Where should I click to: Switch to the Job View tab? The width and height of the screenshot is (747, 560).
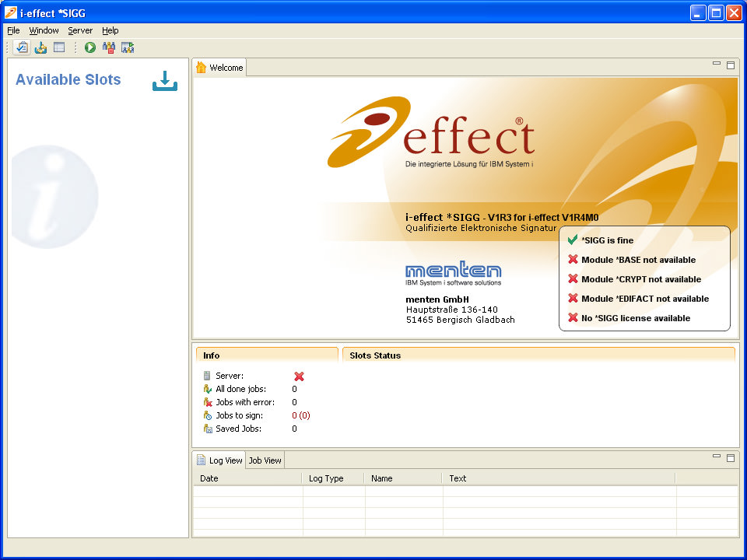coord(265,460)
